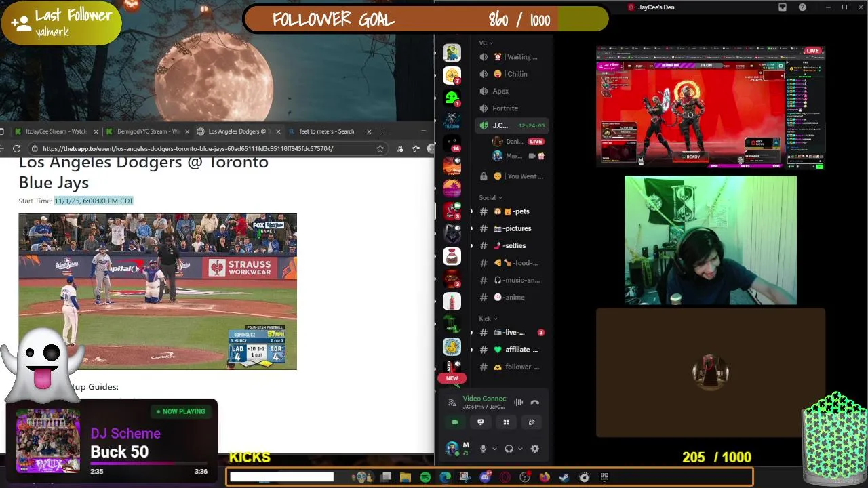Open the Discord soundboard button

(x=532, y=422)
